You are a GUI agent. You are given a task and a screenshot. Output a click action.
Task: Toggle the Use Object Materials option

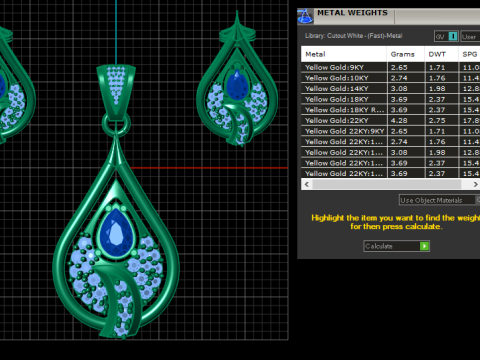pos(439,200)
